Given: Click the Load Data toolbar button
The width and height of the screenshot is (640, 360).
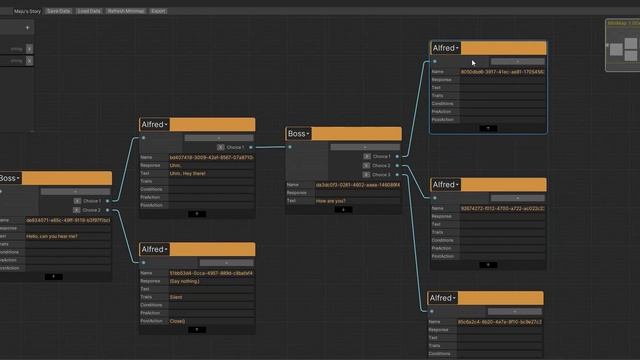Looking at the screenshot, I should pos(89,11).
